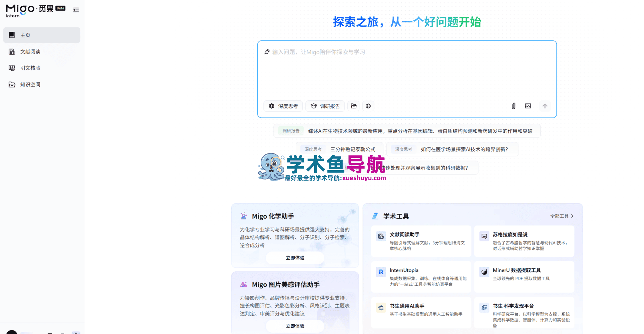Click the 文献阅读 document icon in sidebar
The height and width of the screenshot is (334, 644).
pyautogui.click(x=12, y=52)
